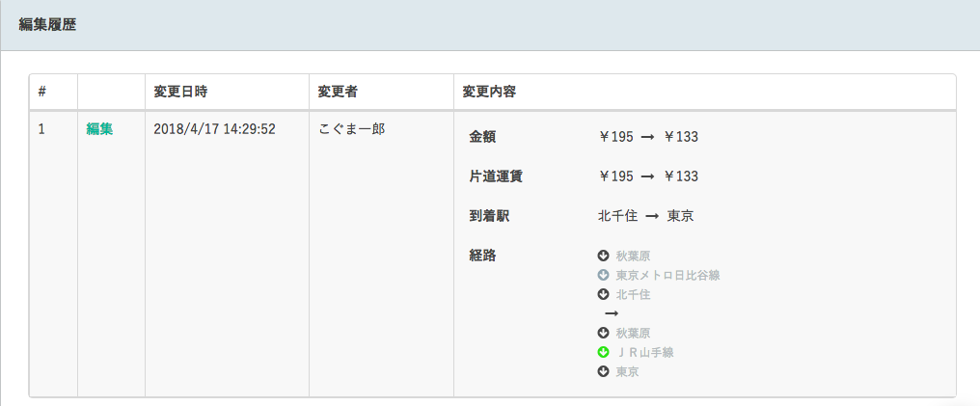
Task: Click the 金額 label
Action: point(482,137)
